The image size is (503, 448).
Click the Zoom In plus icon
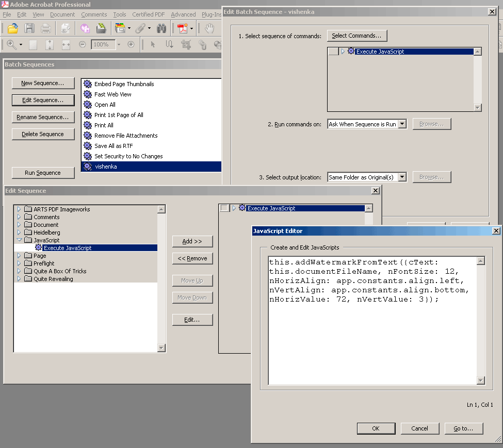[x=131, y=44]
